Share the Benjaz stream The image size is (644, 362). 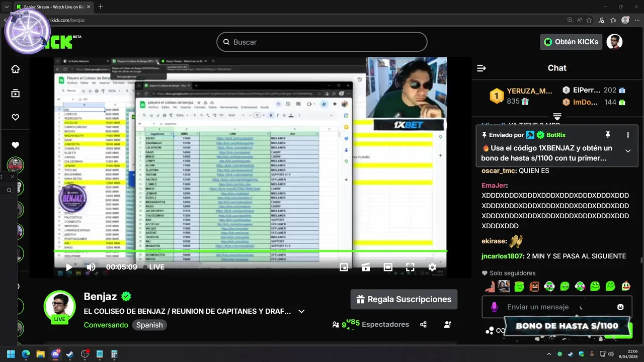click(423, 325)
